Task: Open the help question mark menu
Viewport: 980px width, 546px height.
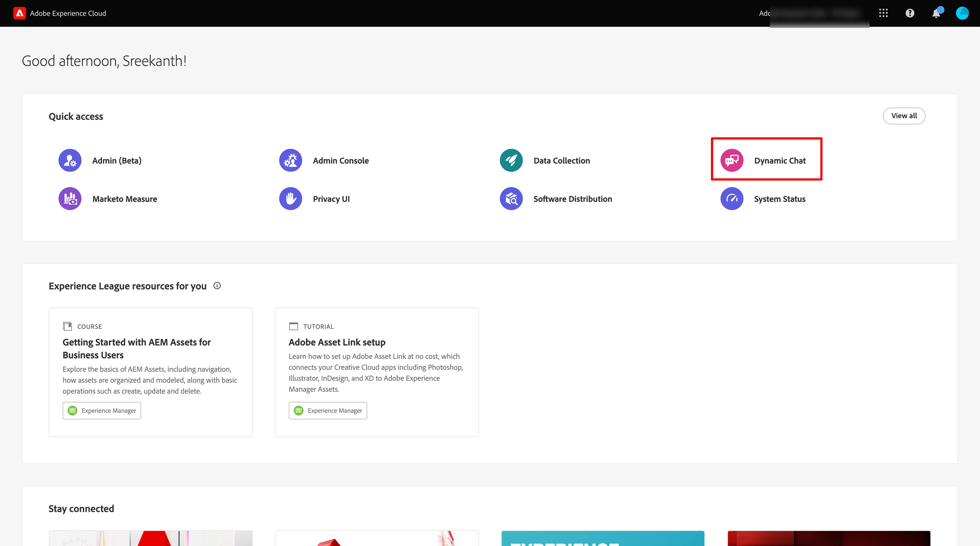Action: (x=910, y=13)
